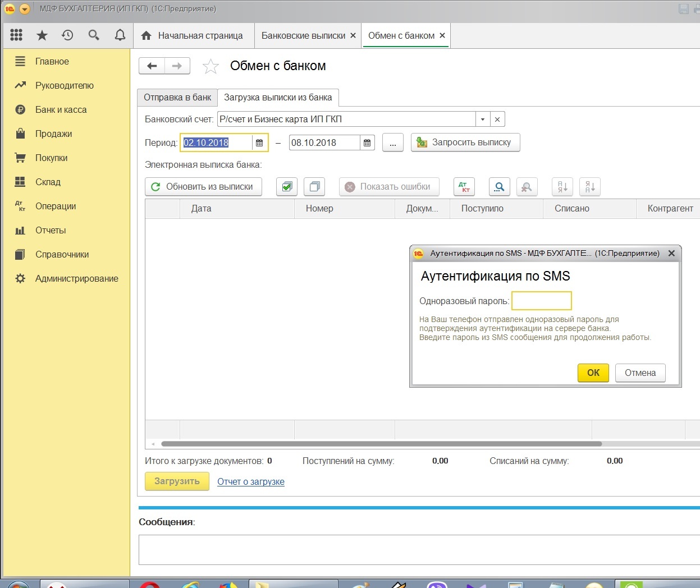This screenshot has height=588, width=700.
Task: Click the check all rows icon
Action: [287, 187]
